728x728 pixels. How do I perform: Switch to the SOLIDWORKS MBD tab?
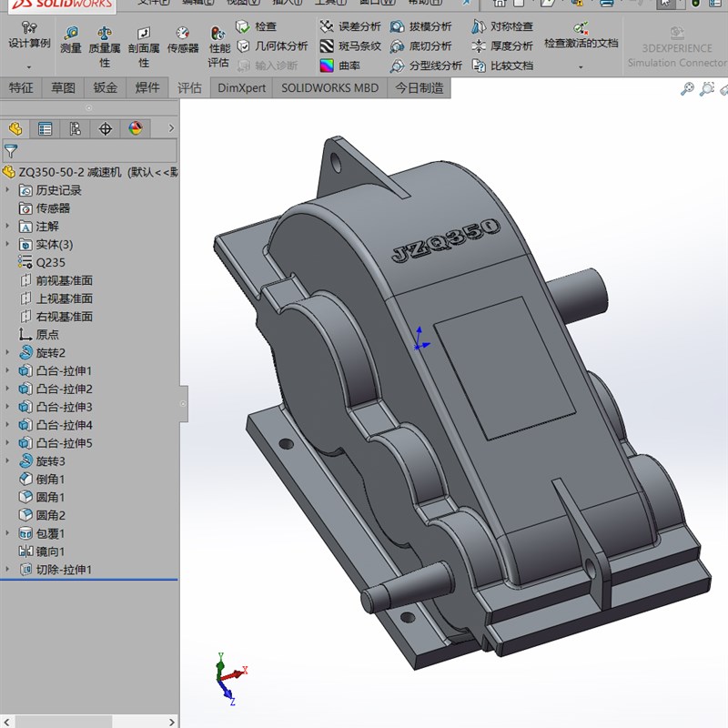click(x=329, y=88)
